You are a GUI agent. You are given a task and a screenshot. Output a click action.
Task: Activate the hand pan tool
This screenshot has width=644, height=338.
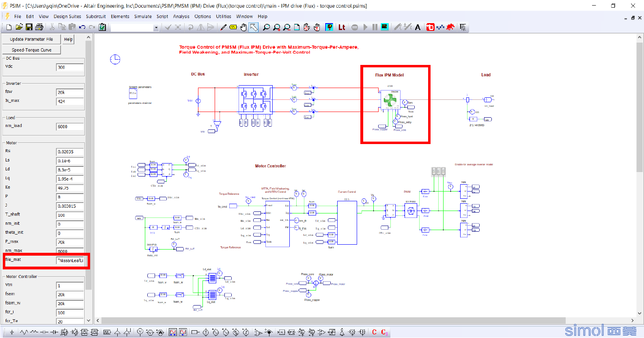[243, 27]
